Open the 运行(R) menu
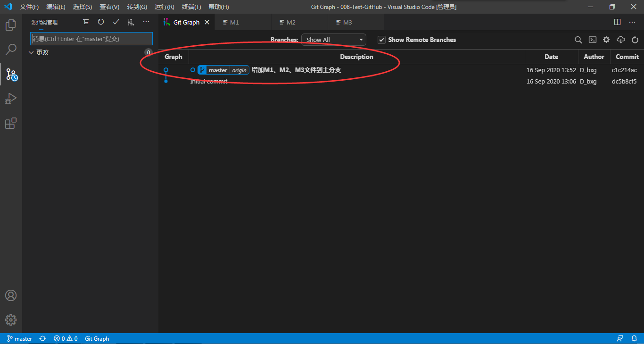The width and height of the screenshot is (644, 344). 164,7
